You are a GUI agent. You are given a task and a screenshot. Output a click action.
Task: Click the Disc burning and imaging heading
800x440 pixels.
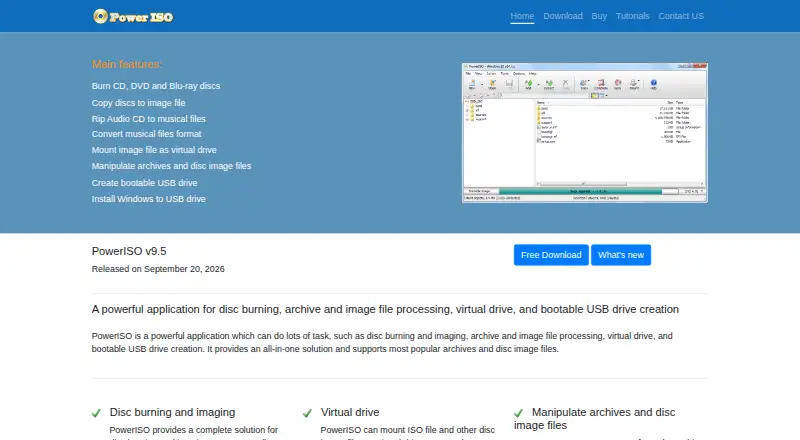coord(172,412)
